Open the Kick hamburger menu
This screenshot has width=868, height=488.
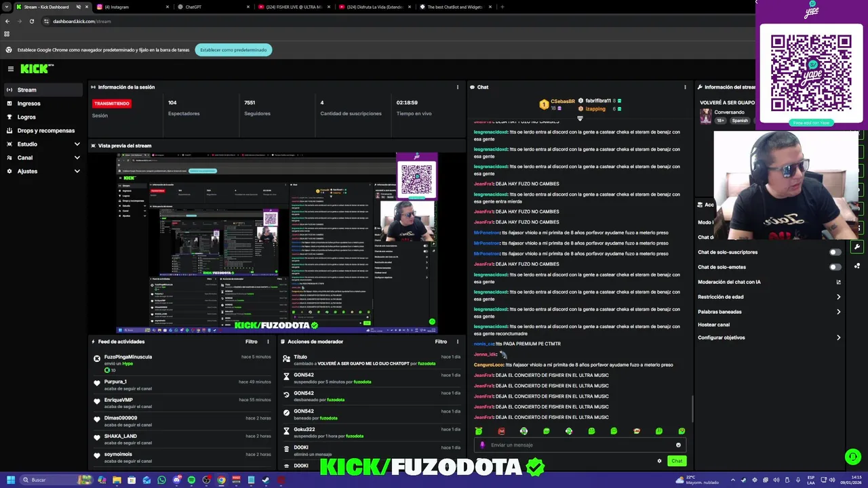(x=11, y=68)
